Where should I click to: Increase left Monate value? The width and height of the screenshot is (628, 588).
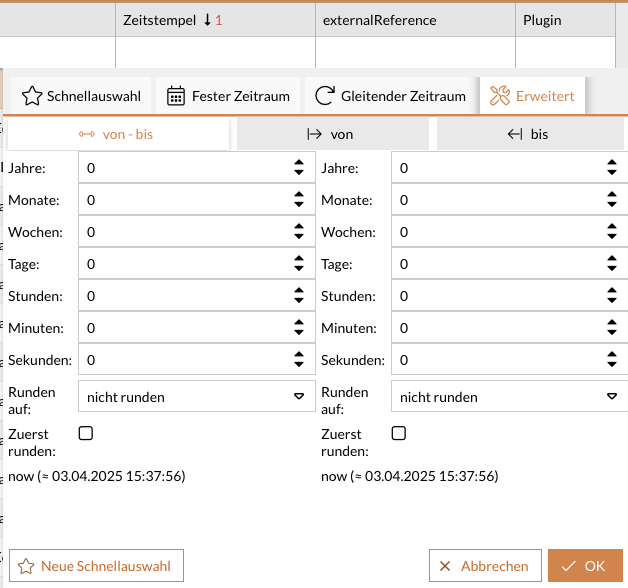[x=299, y=195]
